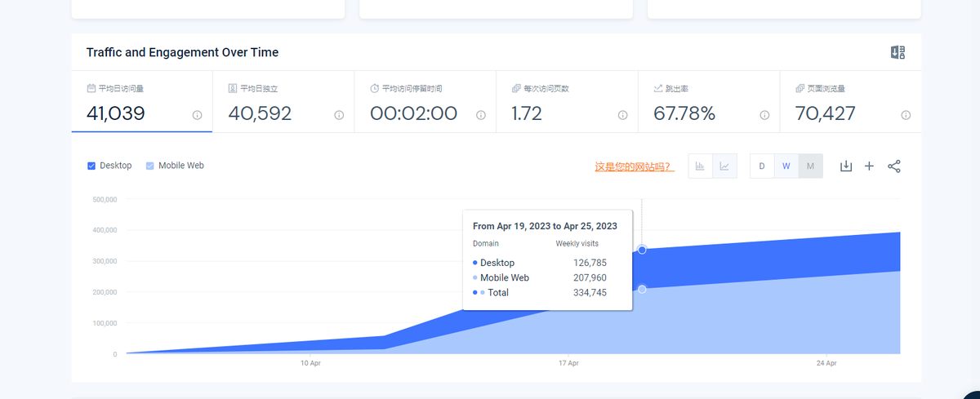The height and width of the screenshot is (399, 980).
Task: Toggle the Desktop checkbox
Action: [91, 166]
